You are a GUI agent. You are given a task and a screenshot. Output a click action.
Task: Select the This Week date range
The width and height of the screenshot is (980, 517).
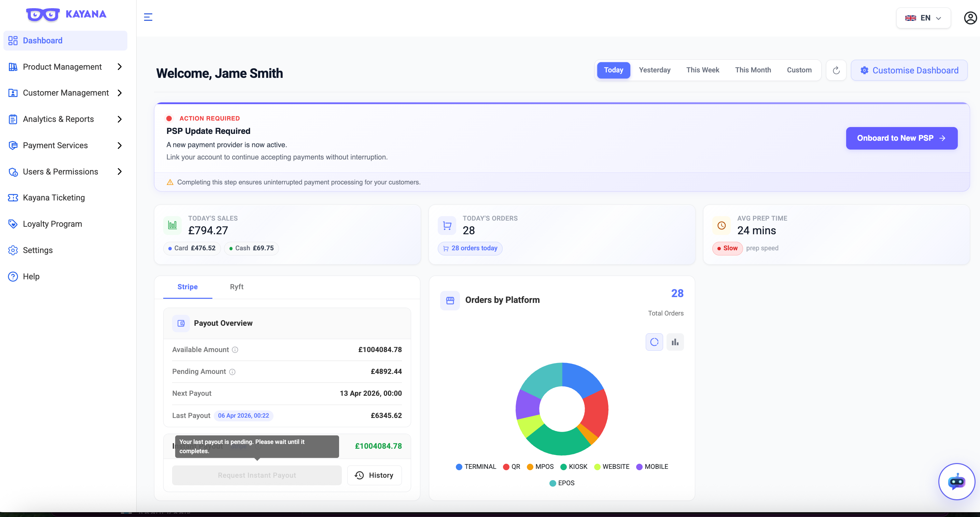click(702, 70)
